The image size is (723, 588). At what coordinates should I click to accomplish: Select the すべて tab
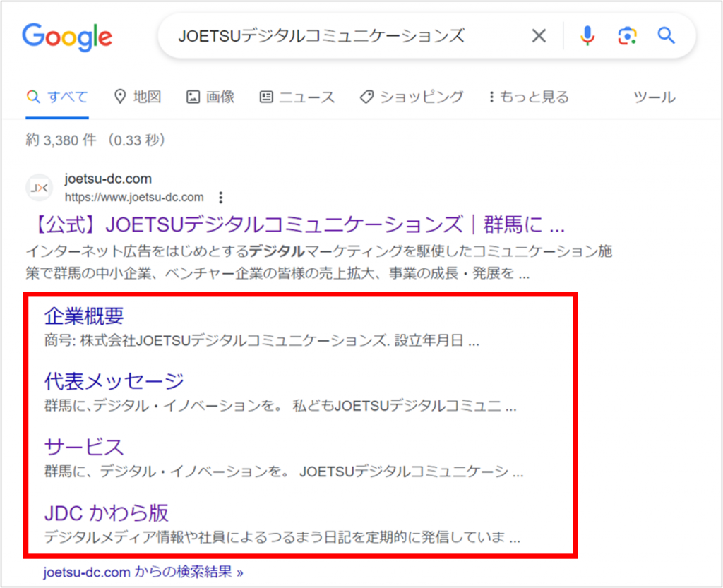click(x=57, y=97)
